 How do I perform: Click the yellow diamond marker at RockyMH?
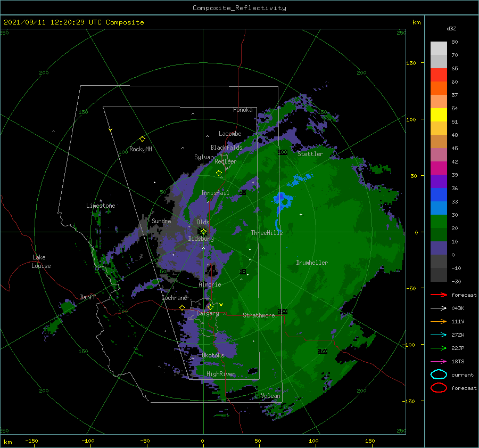point(142,139)
